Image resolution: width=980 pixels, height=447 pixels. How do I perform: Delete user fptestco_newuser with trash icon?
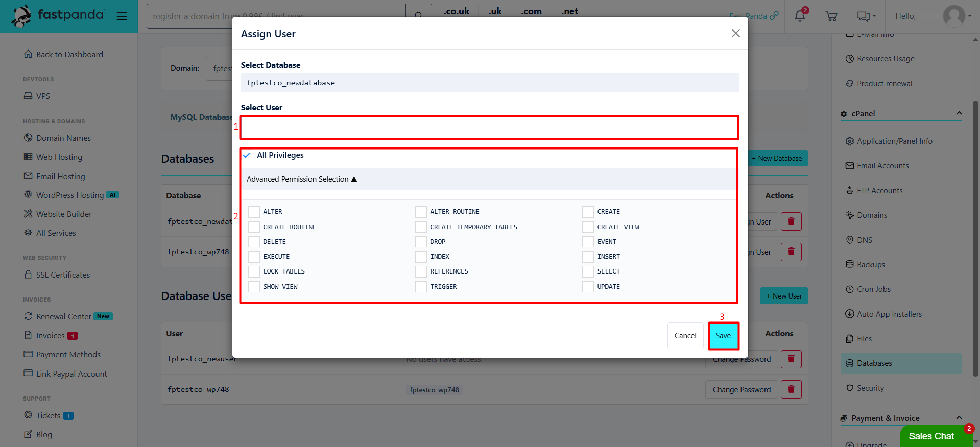point(791,359)
